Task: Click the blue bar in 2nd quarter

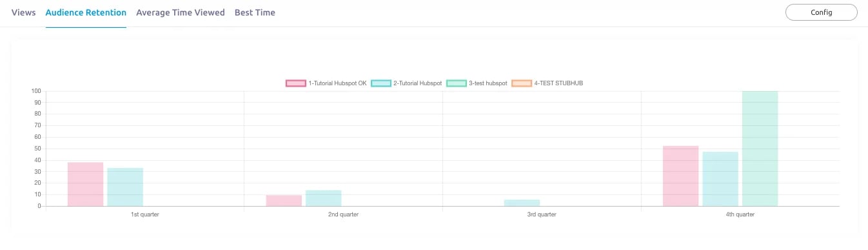Action: pos(324,198)
